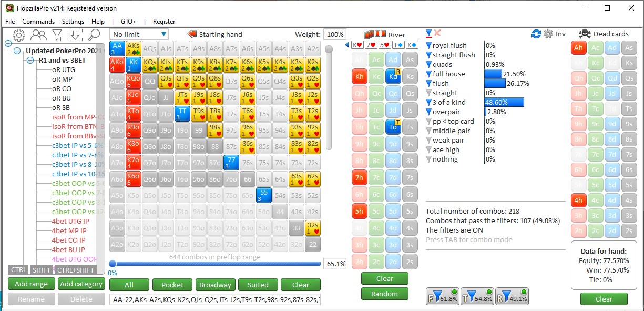
Task: Click the red cards icon beside Starting hand
Action: [192, 34]
